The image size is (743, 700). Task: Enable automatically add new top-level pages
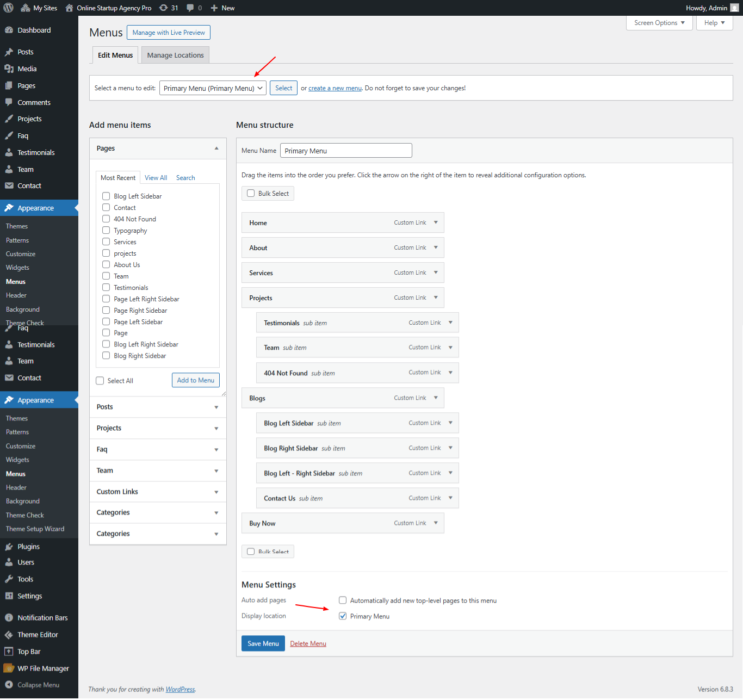[x=343, y=600]
